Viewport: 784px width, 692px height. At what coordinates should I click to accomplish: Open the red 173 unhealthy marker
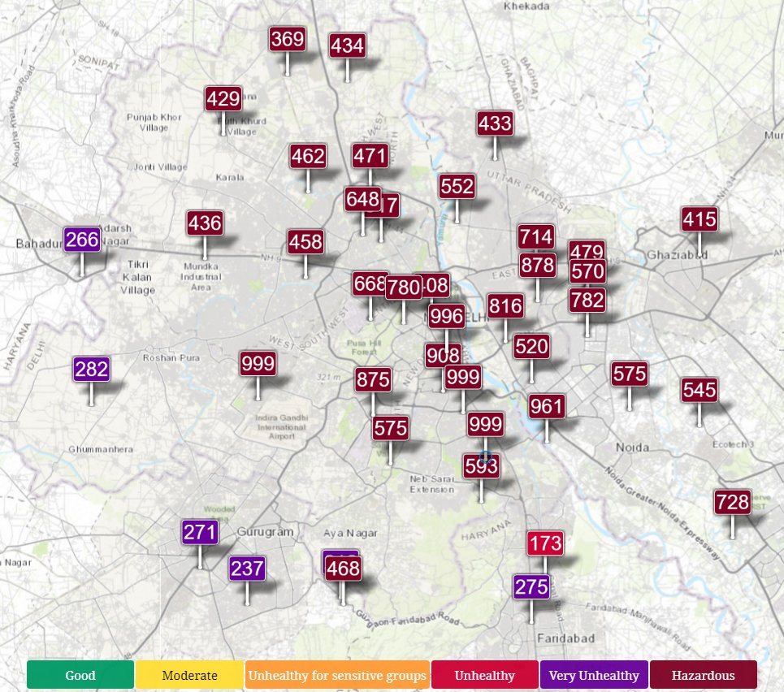pyautogui.click(x=545, y=543)
